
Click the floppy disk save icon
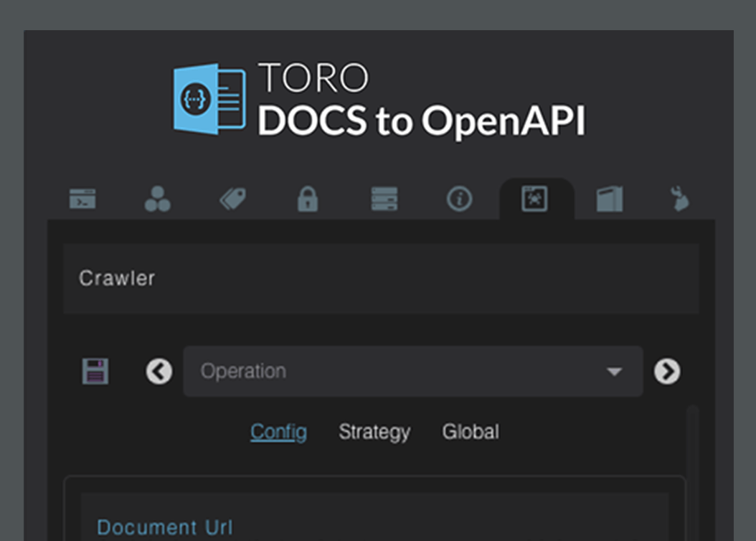pyautogui.click(x=95, y=371)
